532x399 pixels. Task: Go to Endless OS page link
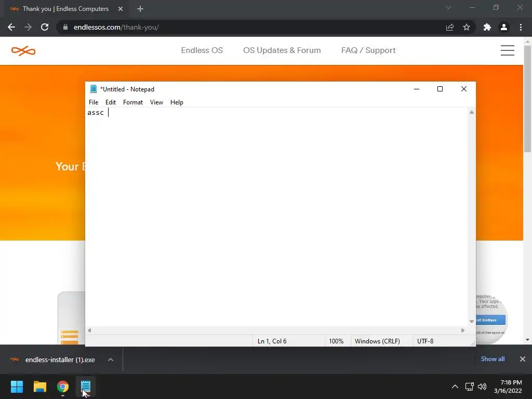pyautogui.click(x=202, y=50)
